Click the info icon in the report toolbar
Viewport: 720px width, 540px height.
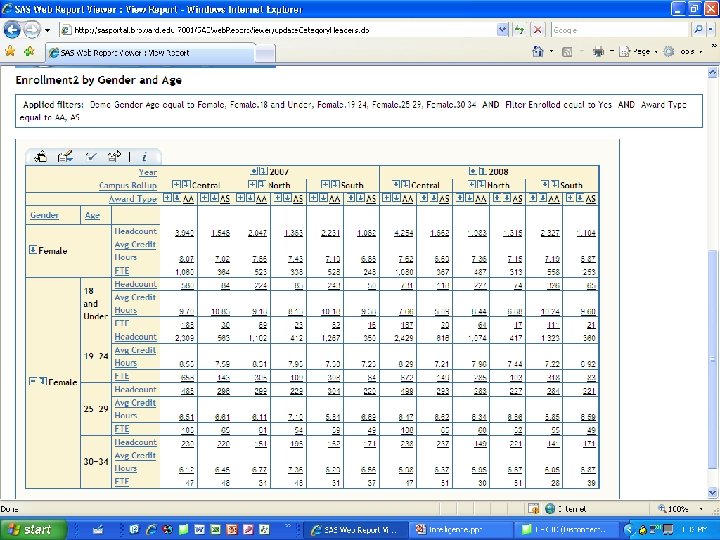pos(144,156)
